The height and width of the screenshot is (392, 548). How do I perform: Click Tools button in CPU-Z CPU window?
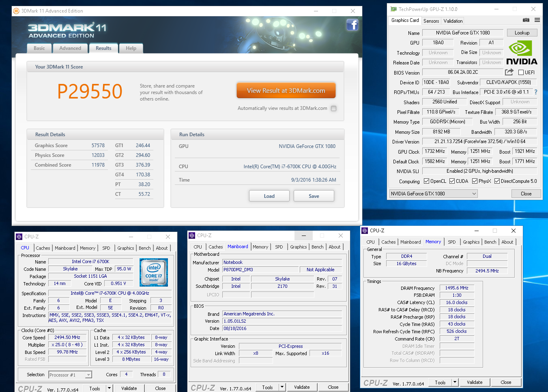tap(95, 388)
